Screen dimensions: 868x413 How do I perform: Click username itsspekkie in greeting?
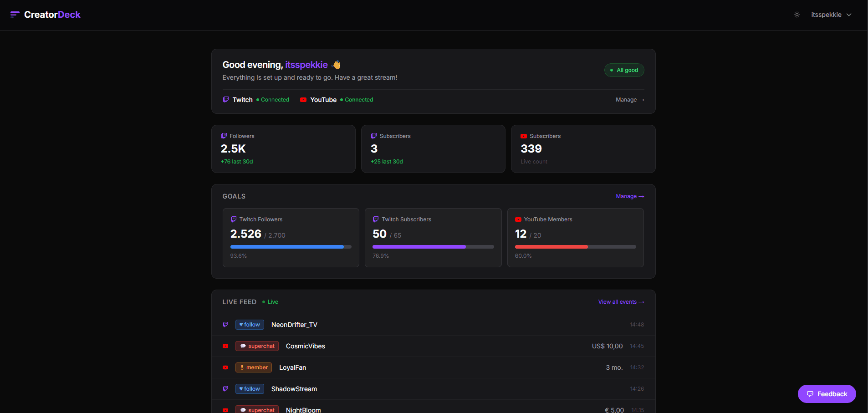[x=306, y=65]
